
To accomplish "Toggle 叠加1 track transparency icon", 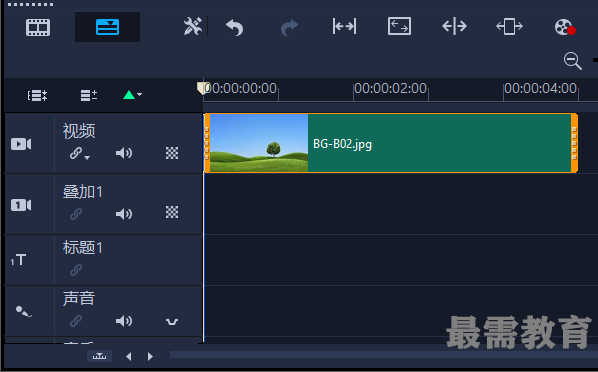I will [172, 212].
